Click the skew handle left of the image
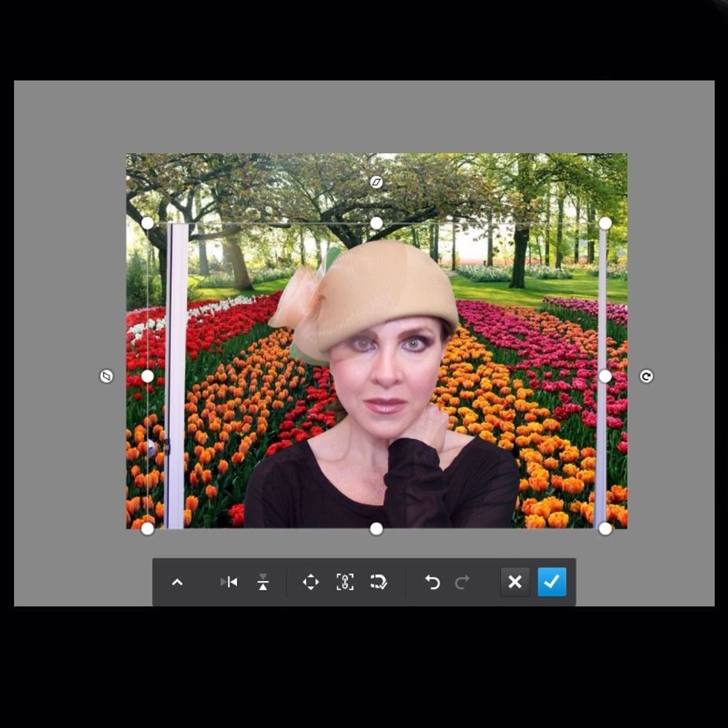728x728 pixels. point(106,377)
